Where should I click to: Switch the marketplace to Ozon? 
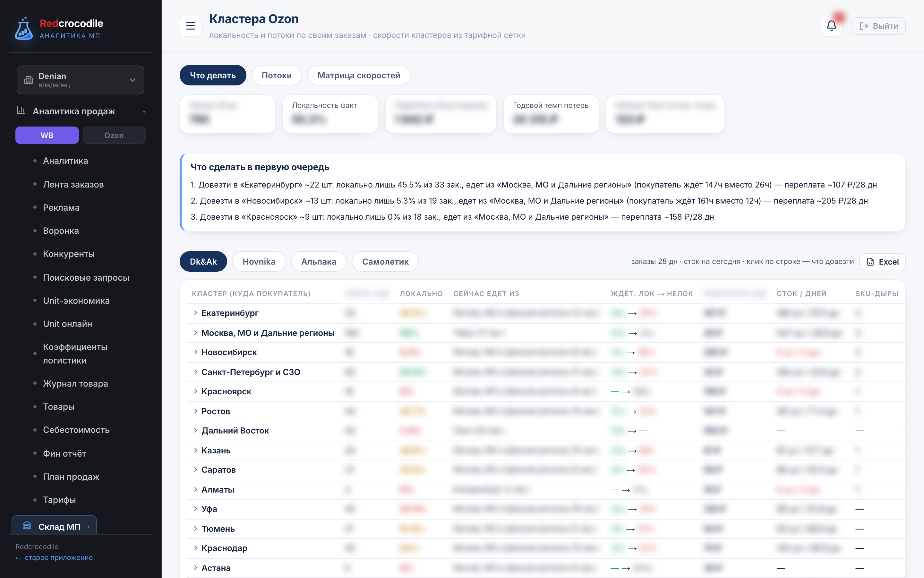pos(114,135)
